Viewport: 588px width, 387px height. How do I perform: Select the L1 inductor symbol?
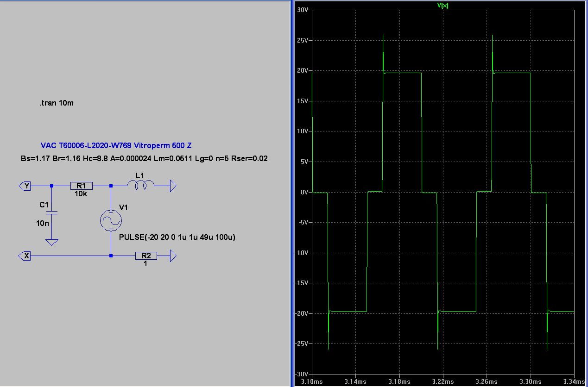tap(140, 186)
